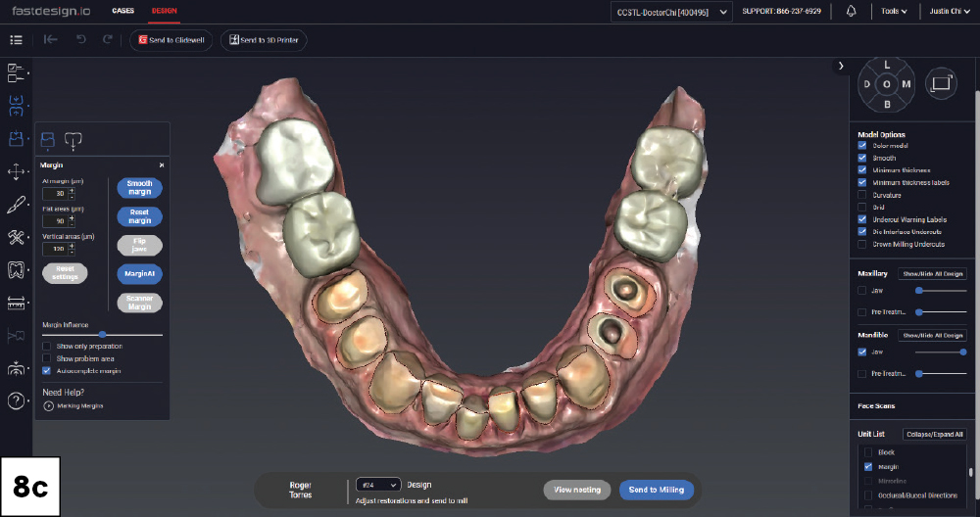This screenshot has height=517, width=980.
Task: Enable Curvature model option
Action: (862, 195)
